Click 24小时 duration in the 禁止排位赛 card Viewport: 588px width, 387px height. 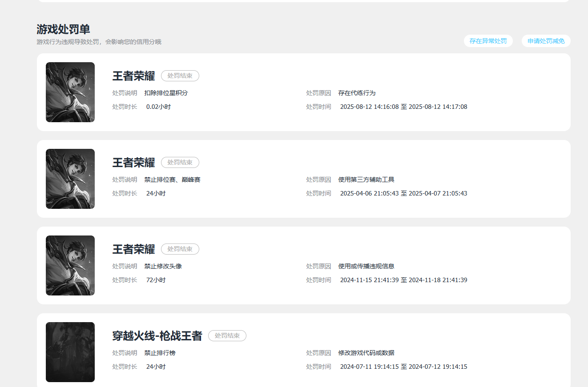point(156,194)
